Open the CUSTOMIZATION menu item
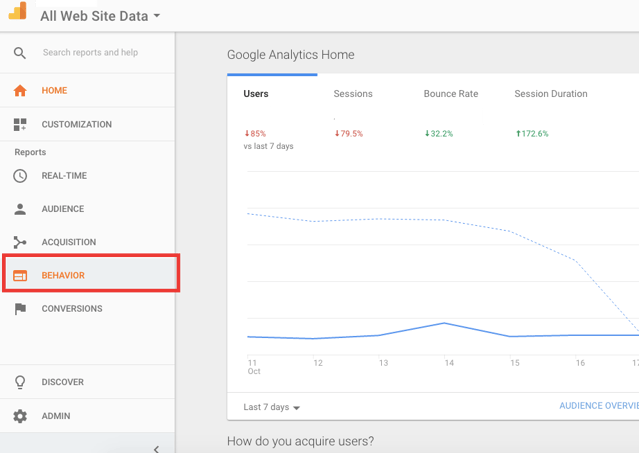639x453 pixels. [x=88, y=124]
